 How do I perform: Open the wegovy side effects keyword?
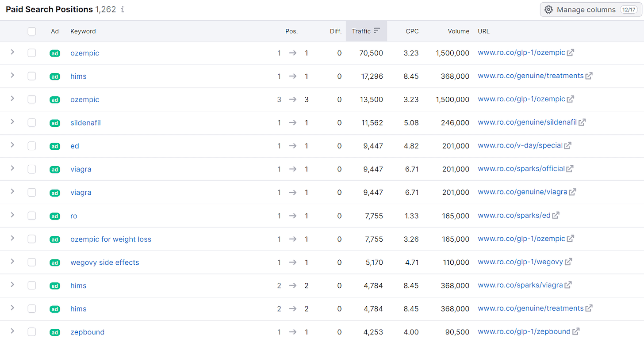tap(105, 262)
